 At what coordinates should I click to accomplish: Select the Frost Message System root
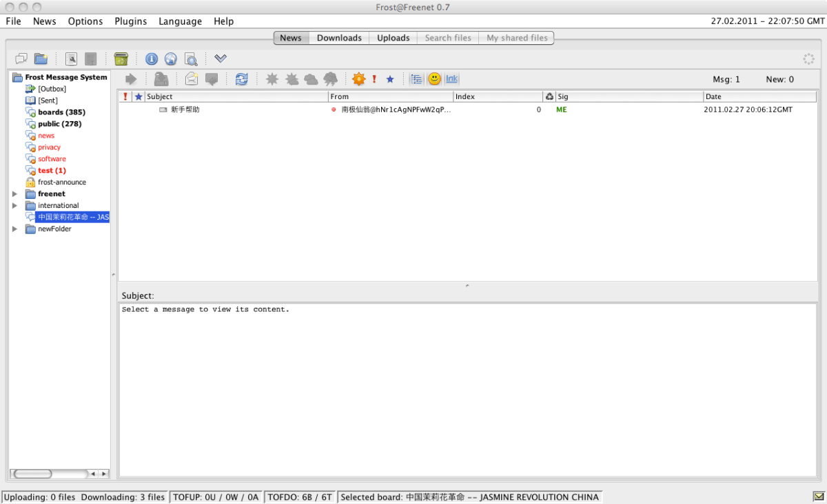click(x=61, y=77)
